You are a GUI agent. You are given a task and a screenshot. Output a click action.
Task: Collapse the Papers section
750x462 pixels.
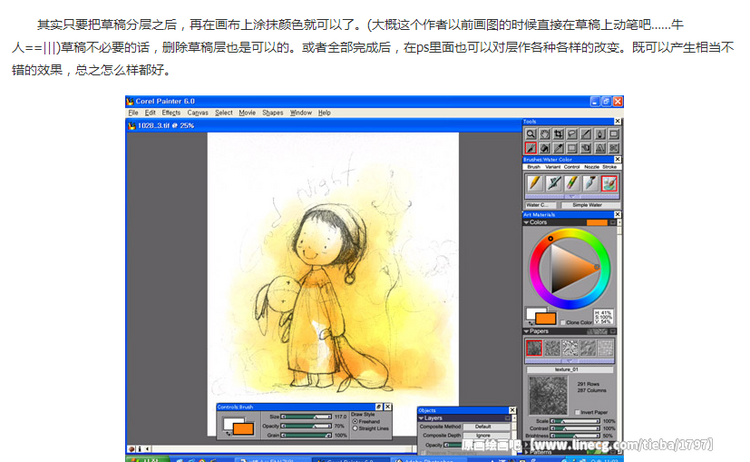click(x=526, y=331)
